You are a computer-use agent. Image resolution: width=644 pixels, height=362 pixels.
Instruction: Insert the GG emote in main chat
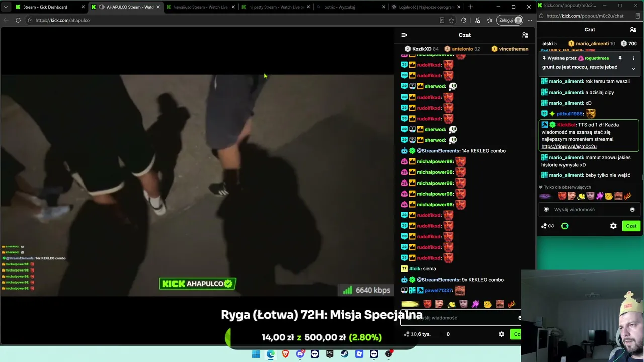[511, 304]
